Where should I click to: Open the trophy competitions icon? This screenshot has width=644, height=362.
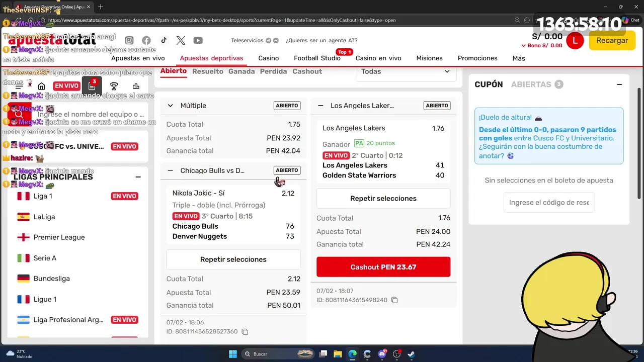[114, 86]
